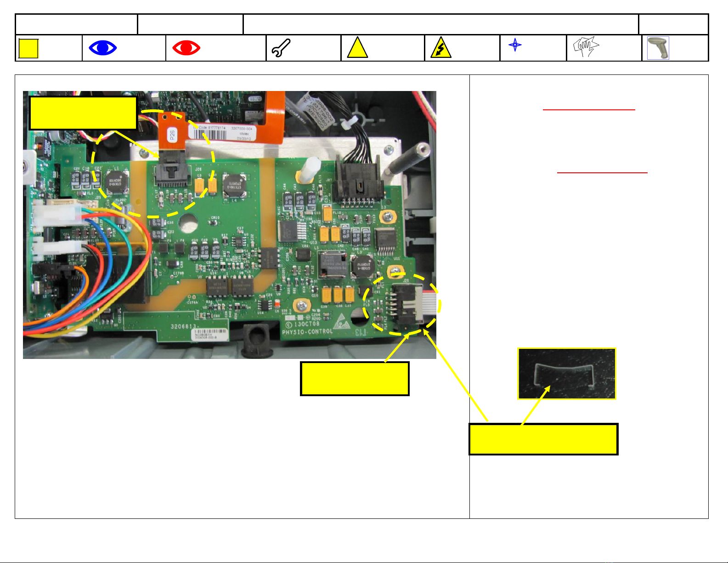Click the yellow callout box below the clip photo
728x563 pixels.
pos(543,439)
